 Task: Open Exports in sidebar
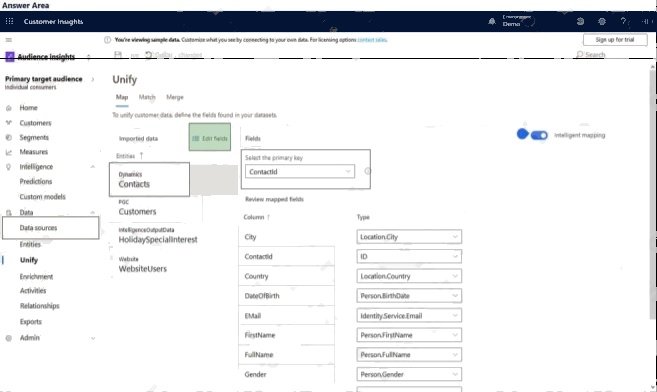31,322
